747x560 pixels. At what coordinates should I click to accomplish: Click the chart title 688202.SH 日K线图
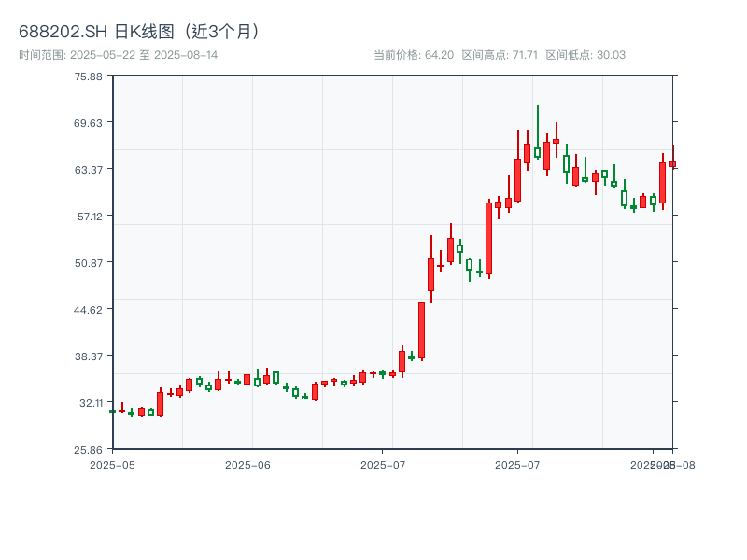[x=139, y=32]
